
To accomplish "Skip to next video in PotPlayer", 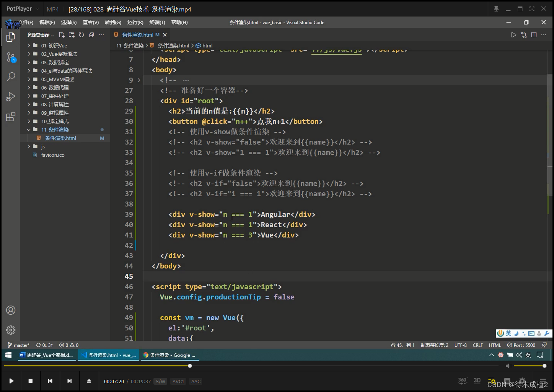I will (69, 381).
